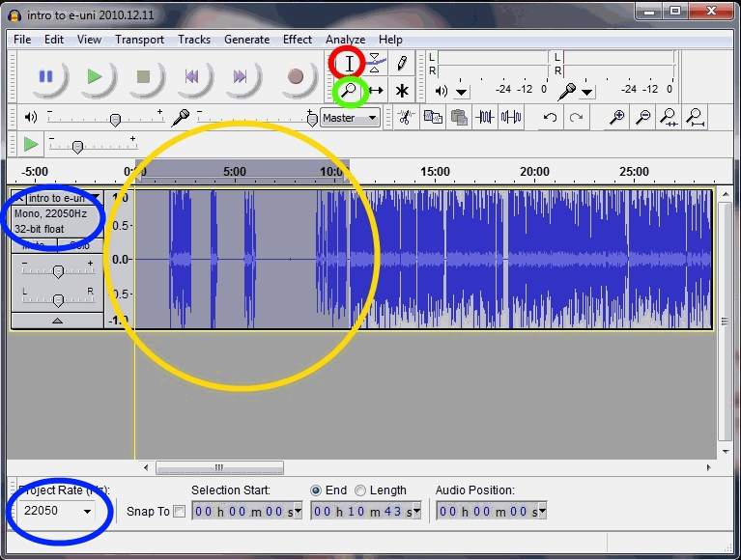The height and width of the screenshot is (560, 741).
Task: Select the Length radio button
Action: click(360, 490)
